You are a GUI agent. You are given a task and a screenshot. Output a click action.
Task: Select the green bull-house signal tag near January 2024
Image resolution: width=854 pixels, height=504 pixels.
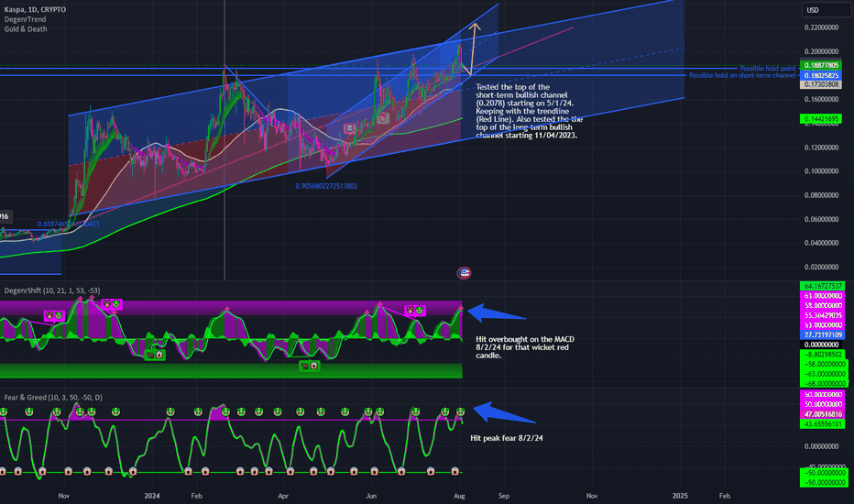click(x=155, y=355)
